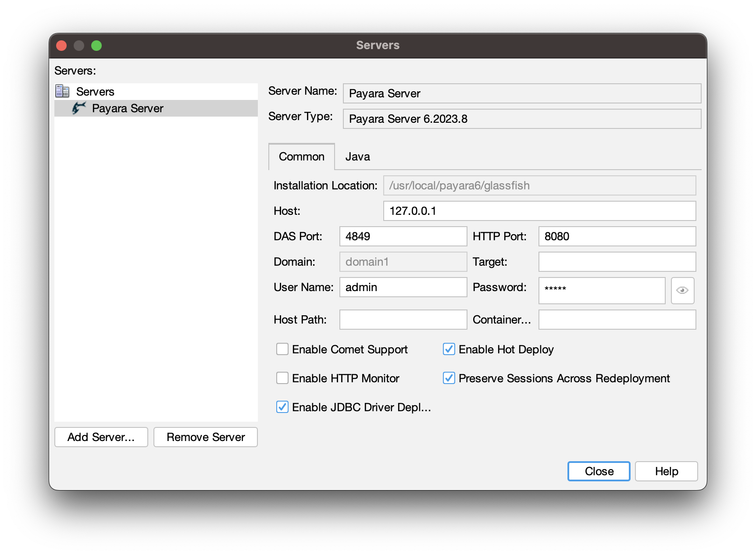Enable Comet Support checkbox
This screenshot has height=555, width=756.
[x=282, y=349]
